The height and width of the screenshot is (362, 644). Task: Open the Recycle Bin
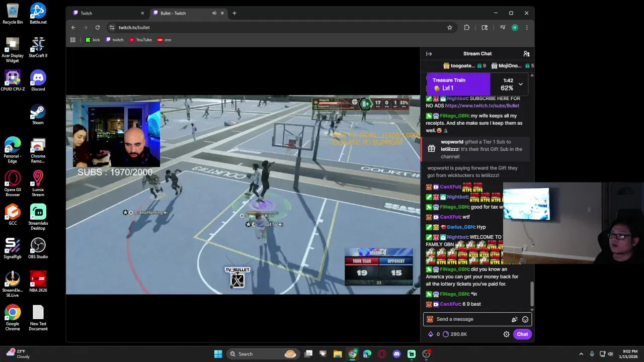click(x=13, y=14)
